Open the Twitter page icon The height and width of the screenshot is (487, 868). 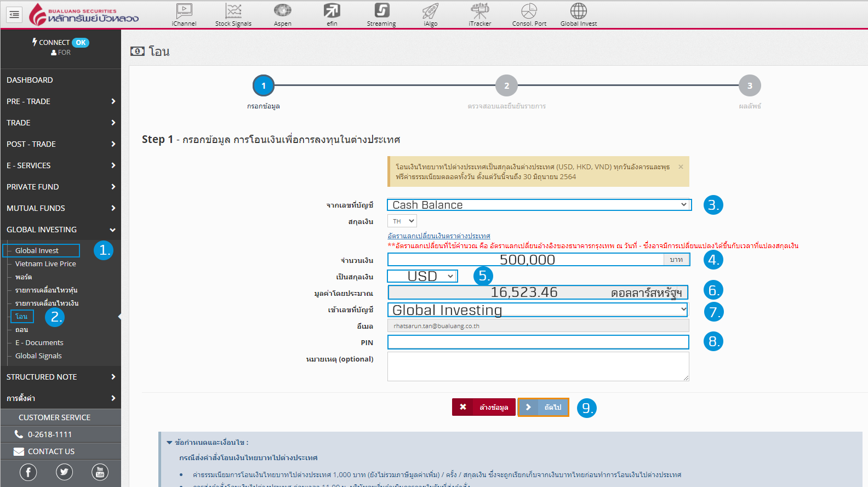click(x=64, y=472)
